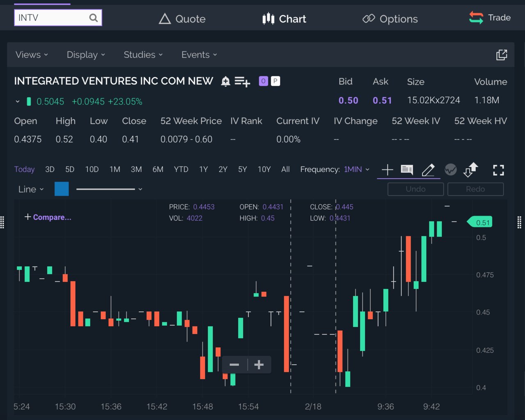The width and height of the screenshot is (525, 420).
Task: Zoom in chart with plus button
Action: click(259, 365)
